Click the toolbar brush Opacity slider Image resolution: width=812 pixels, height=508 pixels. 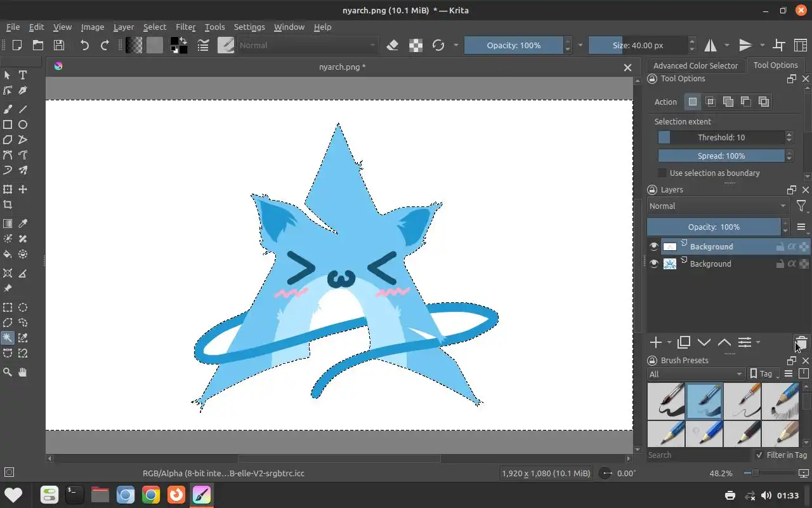tap(513, 45)
